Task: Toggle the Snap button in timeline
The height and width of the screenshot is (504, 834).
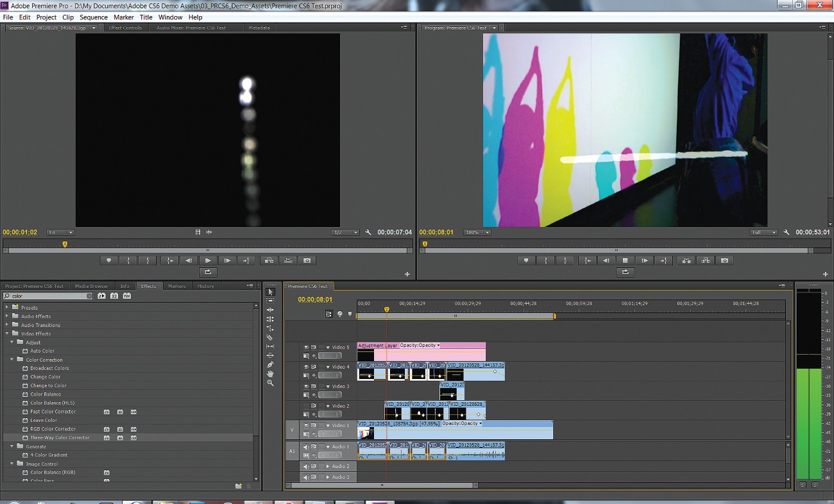Action: coord(329,314)
